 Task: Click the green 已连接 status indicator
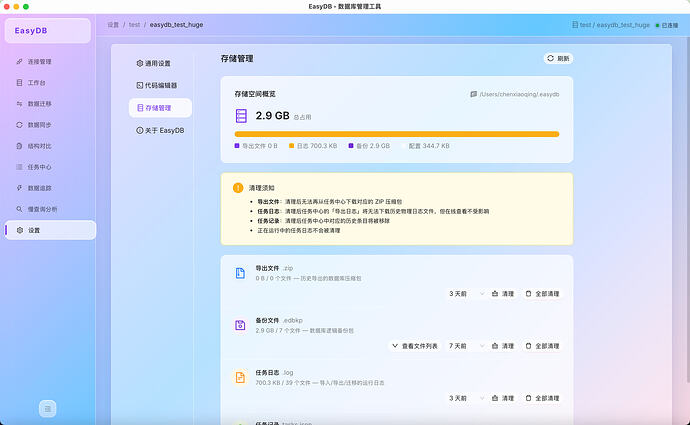667,26
